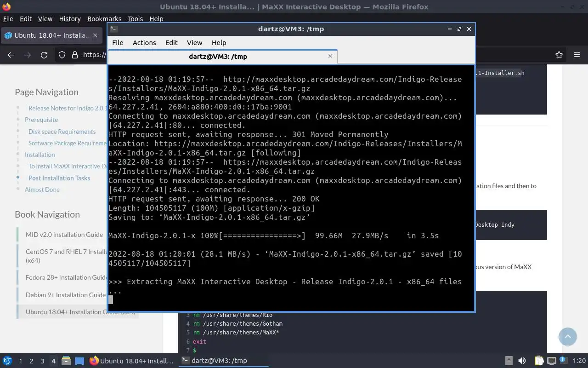This screenshot has height=368, width=588.
Task: Reload the current Firefox page
Action: (x=44, y=55)
